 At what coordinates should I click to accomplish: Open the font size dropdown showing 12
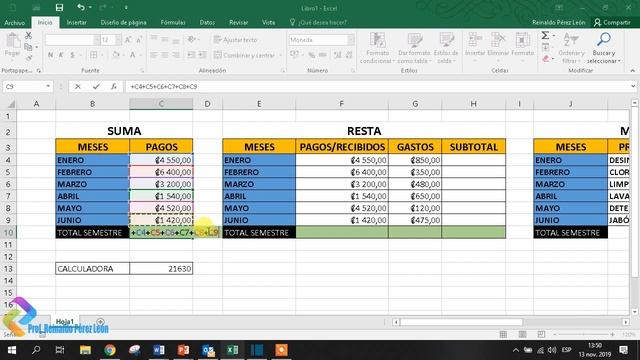[118, 40]
